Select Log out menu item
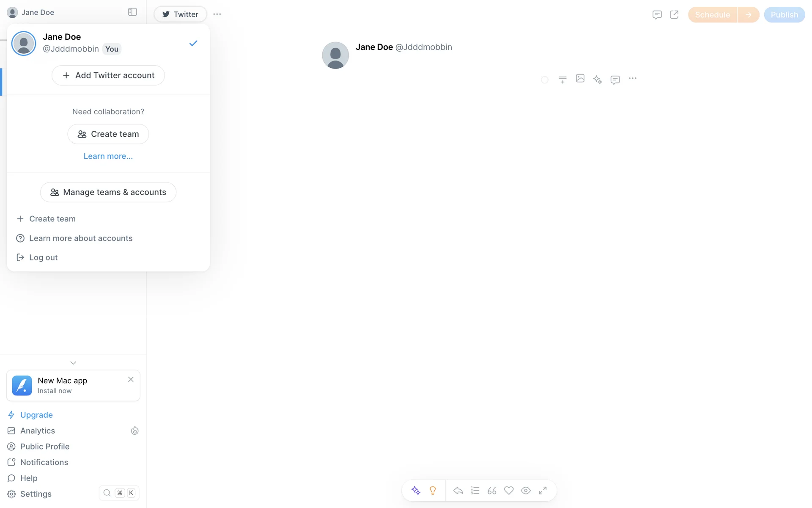The width and height of the screenshot is (812, 508). point(43,257)
